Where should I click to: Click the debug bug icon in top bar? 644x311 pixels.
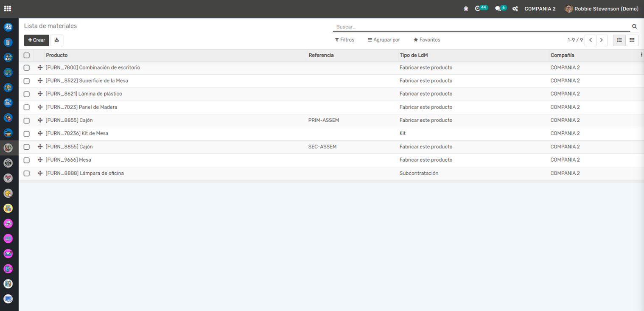tap(466, 8)
